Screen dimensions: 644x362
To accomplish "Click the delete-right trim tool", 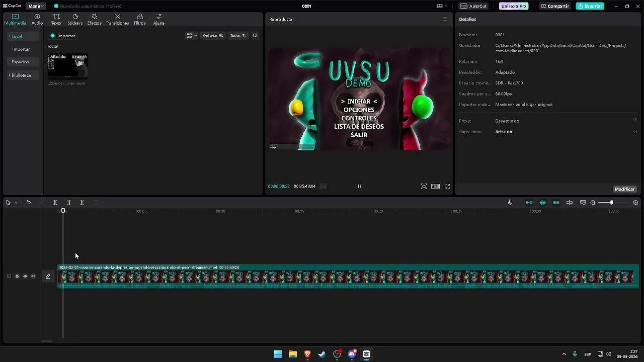I will pos(82,203).
